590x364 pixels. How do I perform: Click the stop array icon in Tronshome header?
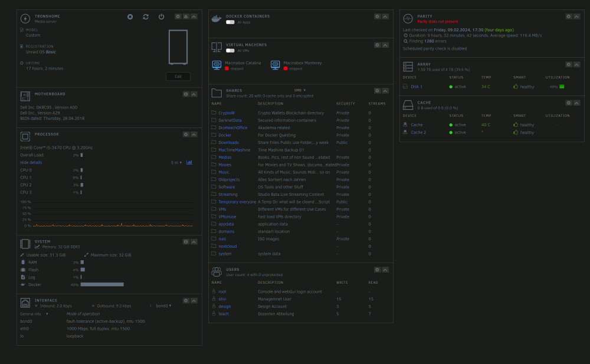[130, 17]
